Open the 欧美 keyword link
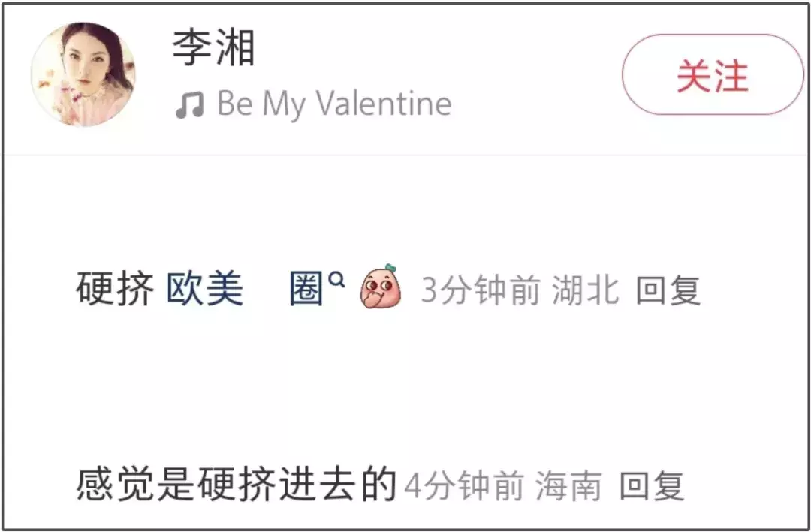 (x=205, y=289)
